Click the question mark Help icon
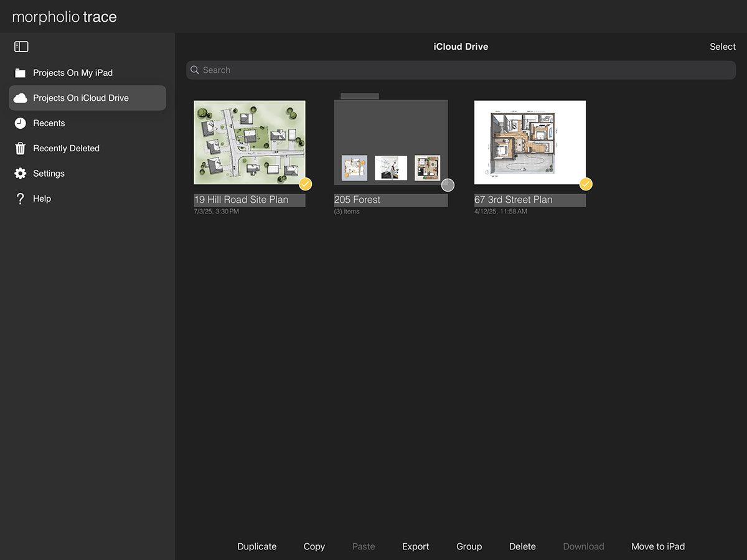Viewport: 747px width, 560px height. 21,198
